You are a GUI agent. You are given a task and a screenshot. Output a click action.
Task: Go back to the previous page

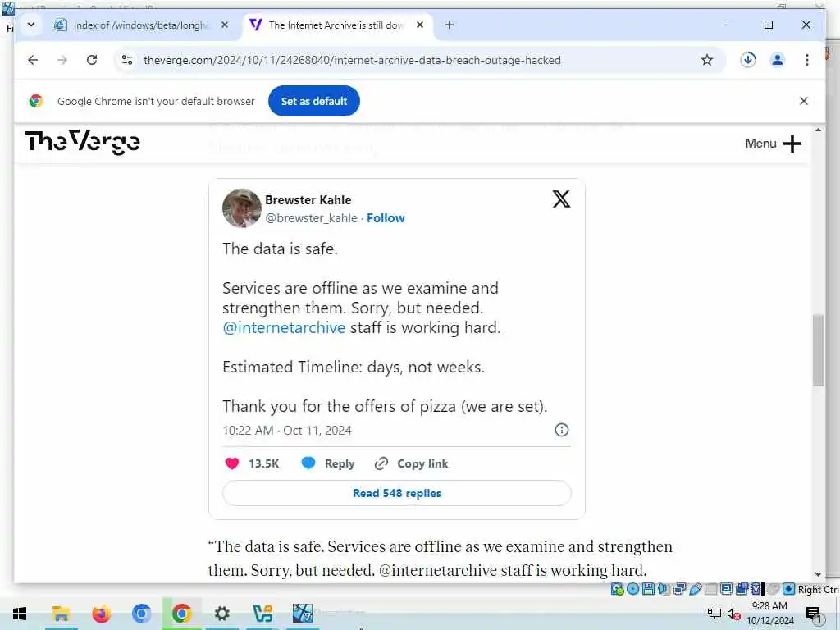click(x=33, y=60)
